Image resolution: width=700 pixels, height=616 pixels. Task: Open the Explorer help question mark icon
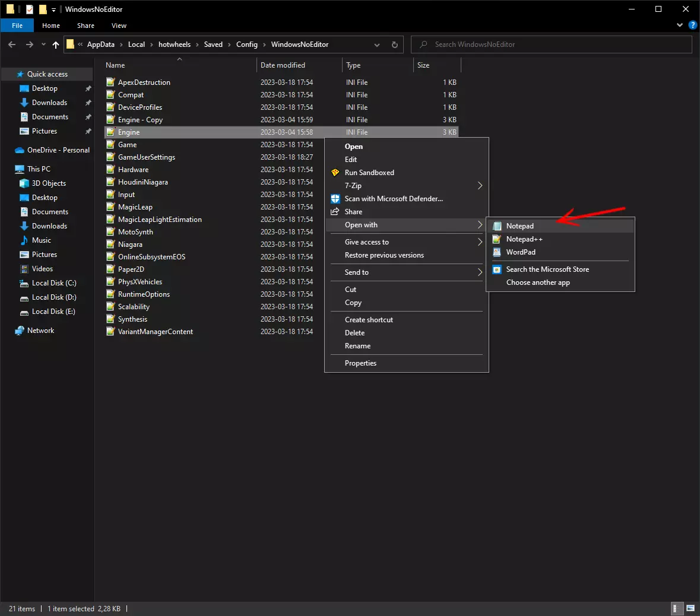pos(692,26)
